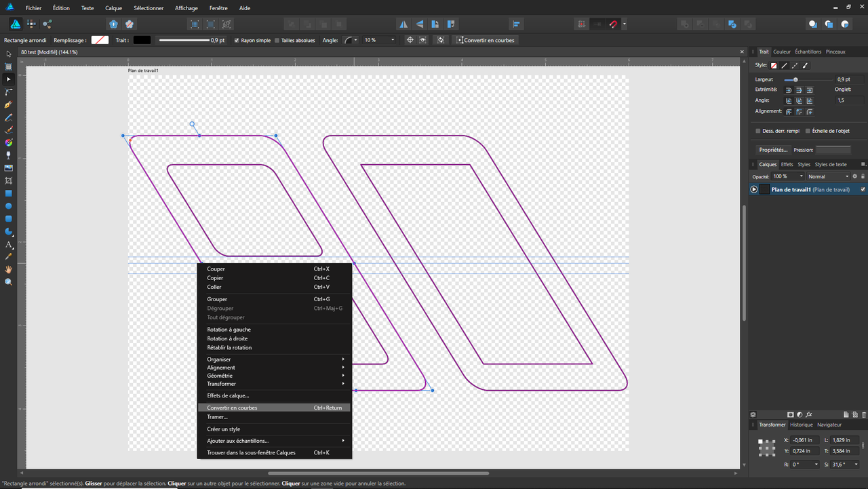This screenshot has width=868, height=489.
Task: Choose Convertir en courbes from context menu
Action: click(x=274, y=408)
